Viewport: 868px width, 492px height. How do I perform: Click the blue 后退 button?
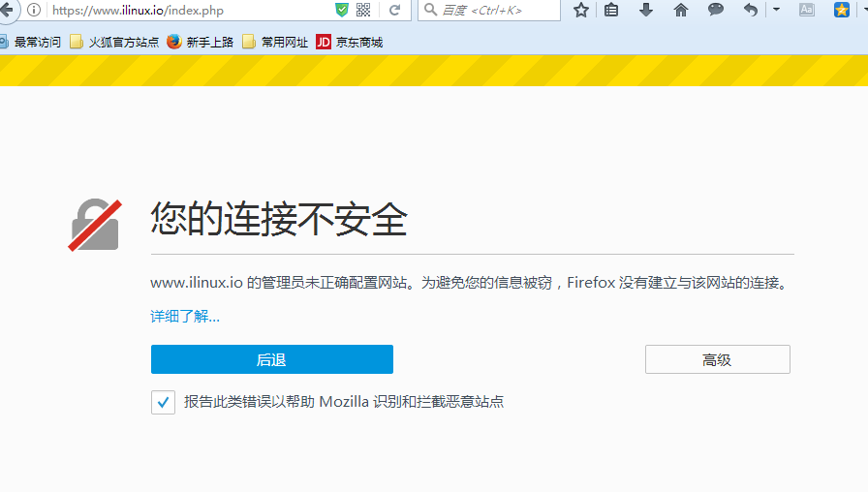tap(272, 359)
